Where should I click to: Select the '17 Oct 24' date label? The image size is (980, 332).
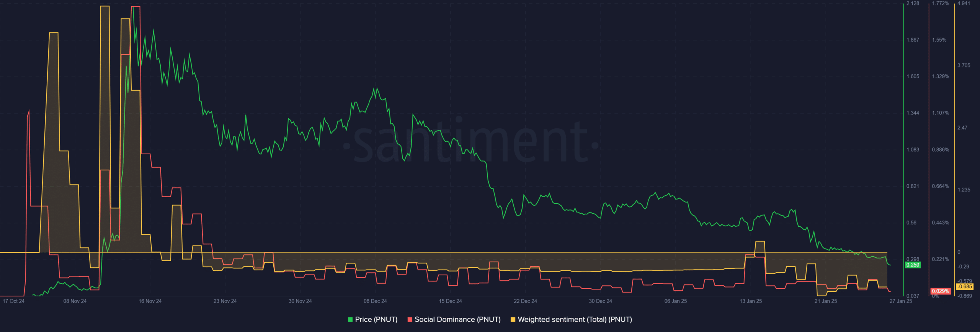[13, 301]
